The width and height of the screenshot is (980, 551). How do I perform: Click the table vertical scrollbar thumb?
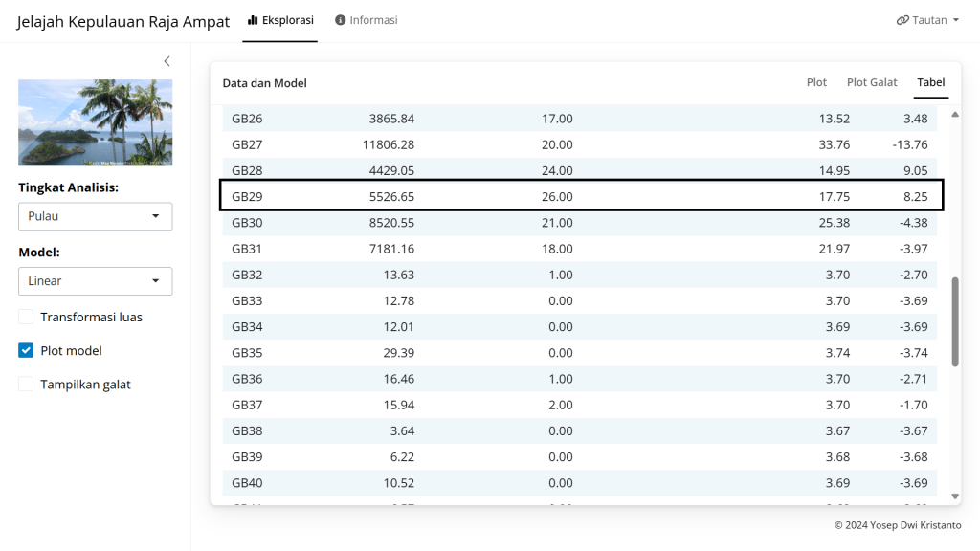point(954,322)
